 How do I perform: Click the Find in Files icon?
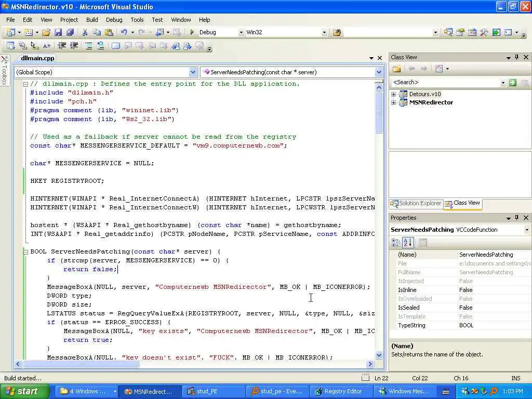coord(337,32)
